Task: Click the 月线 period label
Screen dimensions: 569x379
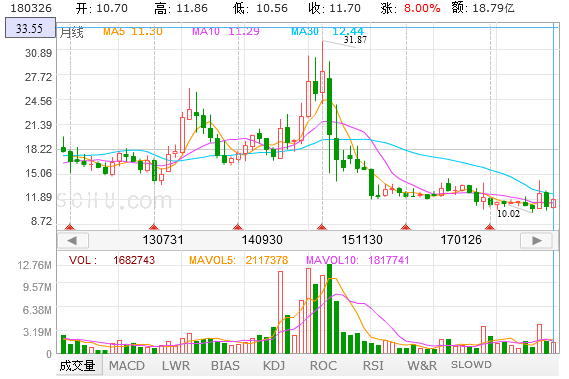Action: pyautogui.click(x=71, y=33)
